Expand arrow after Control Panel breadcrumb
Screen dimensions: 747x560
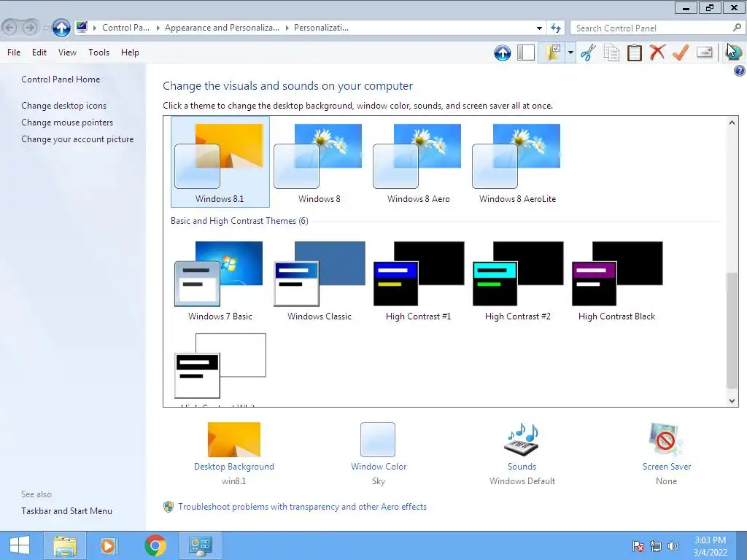[x=158, y=28]
